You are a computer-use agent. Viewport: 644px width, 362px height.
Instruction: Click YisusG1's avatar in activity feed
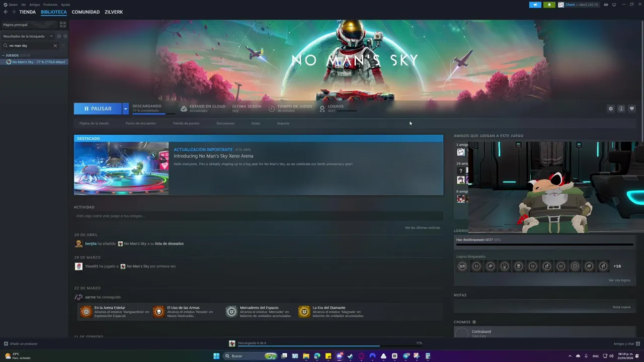(x=78, y=266)
